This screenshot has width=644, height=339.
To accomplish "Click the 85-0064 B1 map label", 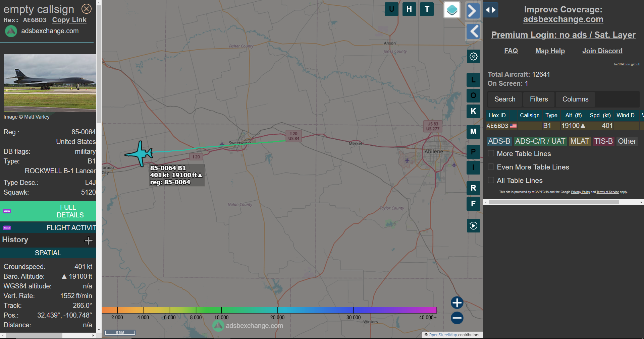I will tap(176, 175).
